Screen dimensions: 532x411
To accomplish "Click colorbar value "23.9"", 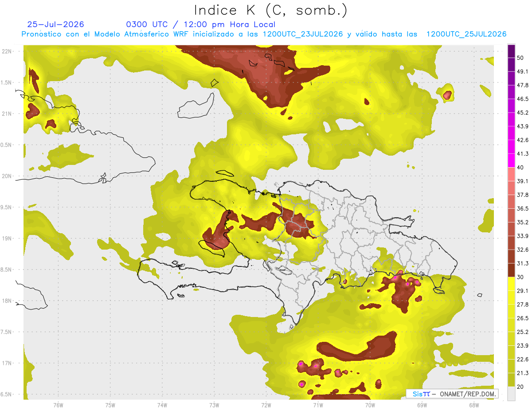I will 522,346.
